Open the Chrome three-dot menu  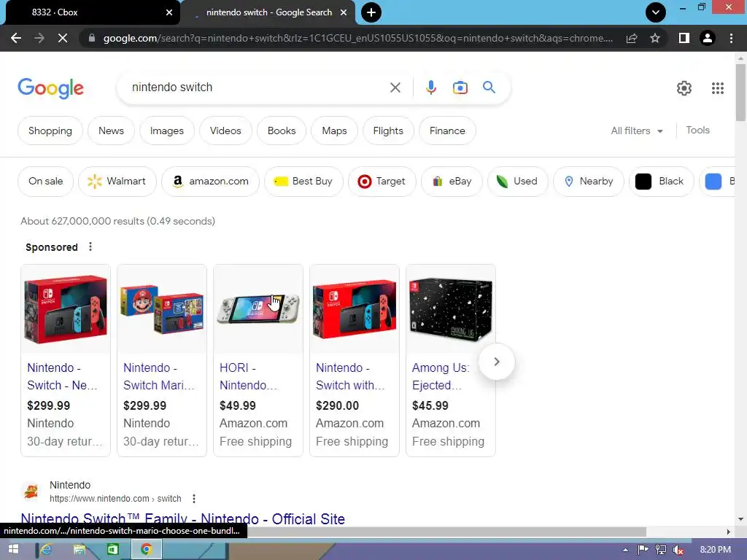(x=731, y=38)
